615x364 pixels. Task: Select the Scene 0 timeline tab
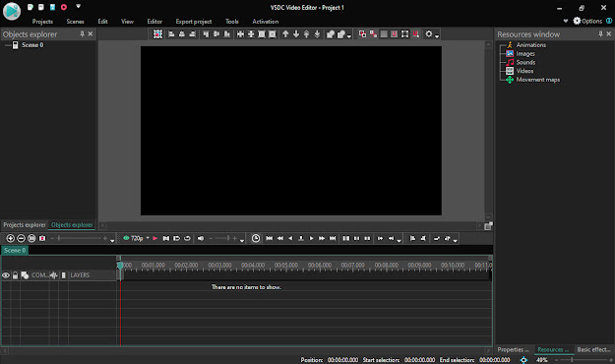pyautogui.click(x=15, y=250)
